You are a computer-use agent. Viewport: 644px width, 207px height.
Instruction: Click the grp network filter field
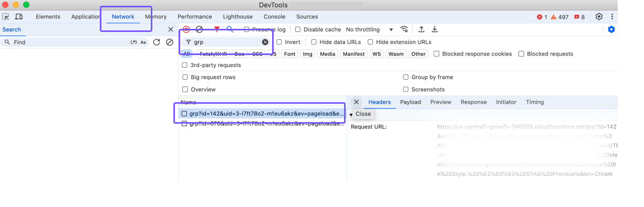point(226,42)
